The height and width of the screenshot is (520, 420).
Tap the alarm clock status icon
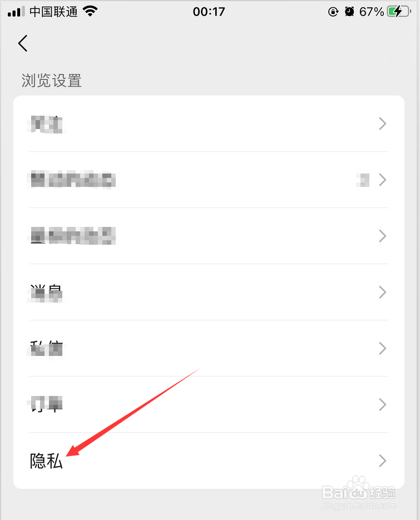pos(349,12)
